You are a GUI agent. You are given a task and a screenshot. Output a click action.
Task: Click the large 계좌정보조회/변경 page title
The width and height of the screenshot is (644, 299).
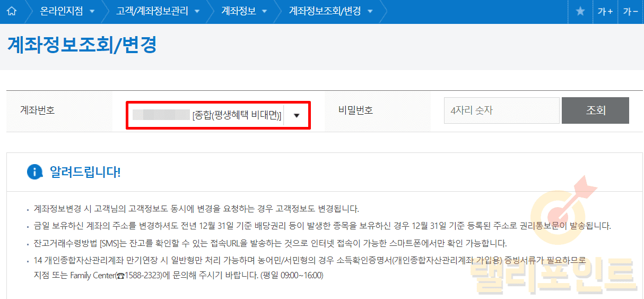(x=82, y=45)
